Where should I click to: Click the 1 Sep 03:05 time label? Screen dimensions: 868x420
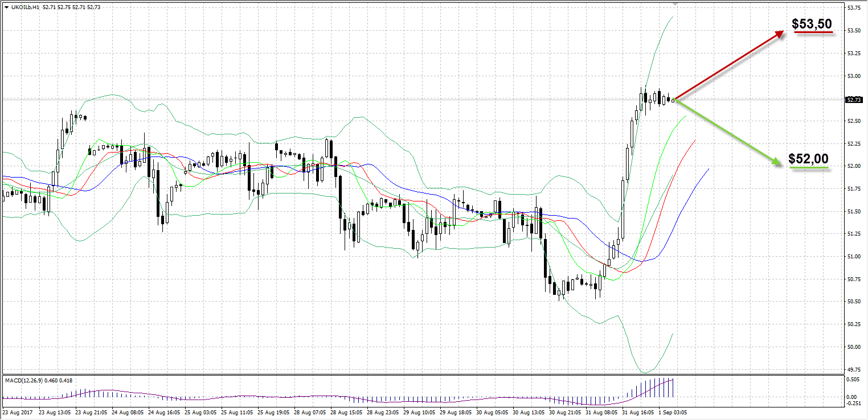[x=673, y=411]
